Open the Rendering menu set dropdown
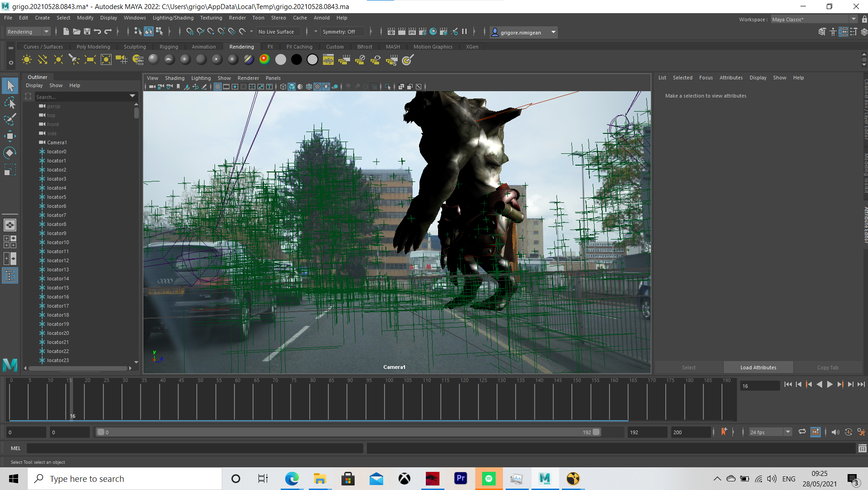868x490 pixels. point(28,32)
